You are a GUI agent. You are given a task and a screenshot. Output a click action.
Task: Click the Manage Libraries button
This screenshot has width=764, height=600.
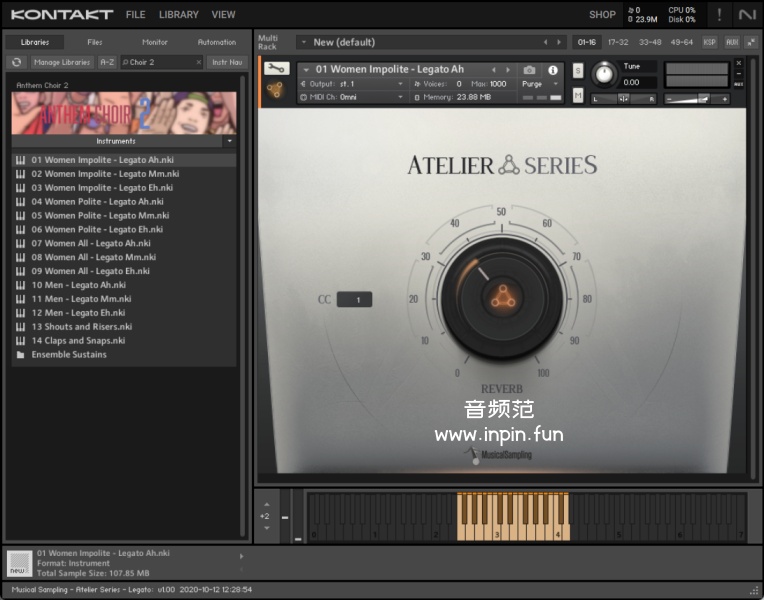[x=62, y=62]
